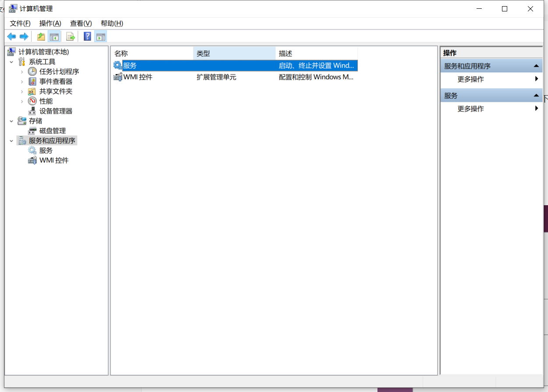Click the 共享文件夹 icon in the tree

coord(32,91)
